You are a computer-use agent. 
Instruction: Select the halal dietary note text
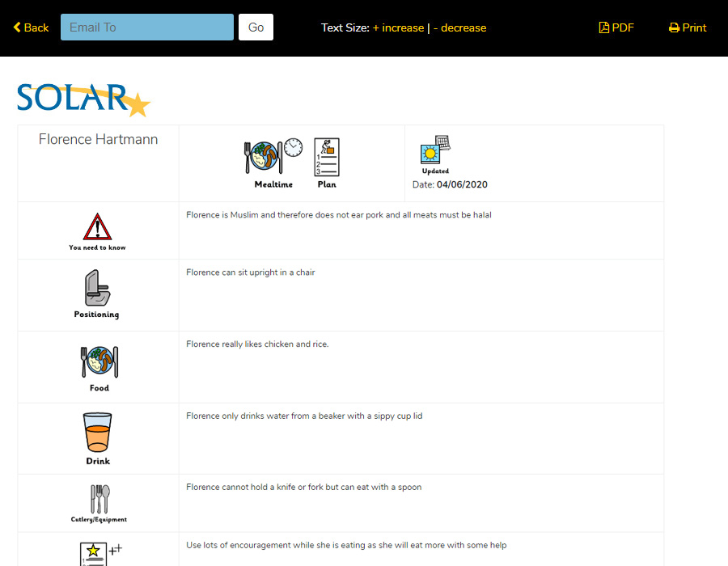click(337, 215)
